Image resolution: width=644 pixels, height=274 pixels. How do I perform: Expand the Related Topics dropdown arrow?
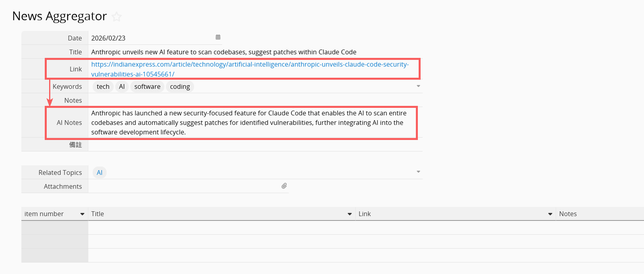tap(418, 172)
